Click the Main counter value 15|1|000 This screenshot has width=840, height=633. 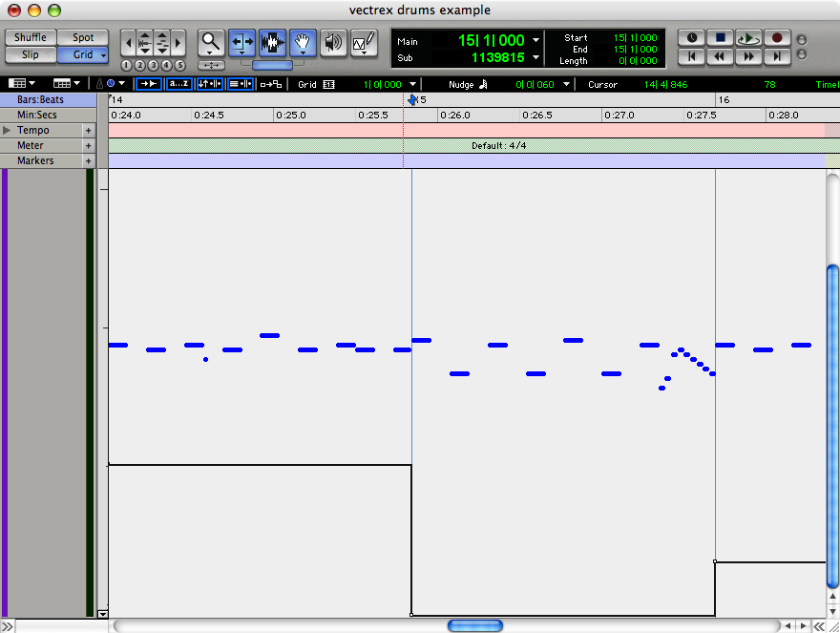(492, 40)
